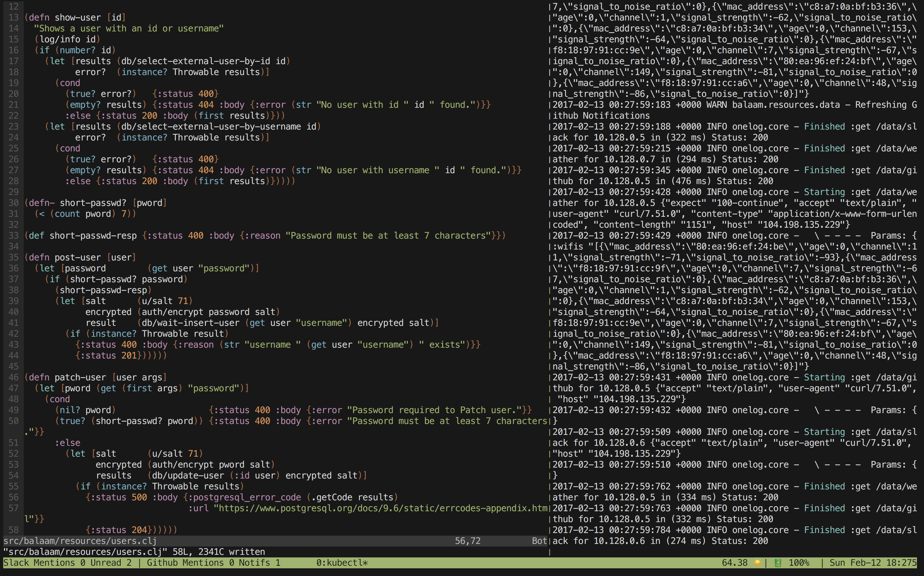The image size is (924, 576).
Task: Click :else keyword on line 51
Action: [x=67, y=443]
